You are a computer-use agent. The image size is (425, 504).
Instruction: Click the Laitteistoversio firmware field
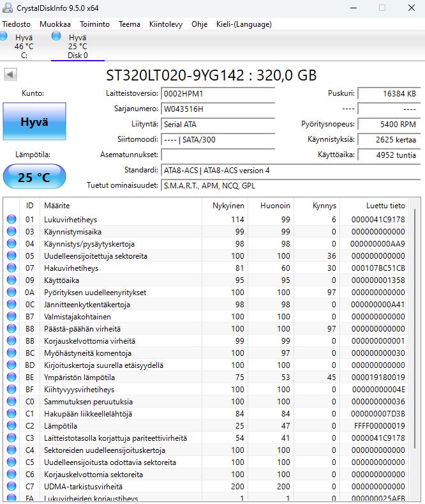click(218, 93)
